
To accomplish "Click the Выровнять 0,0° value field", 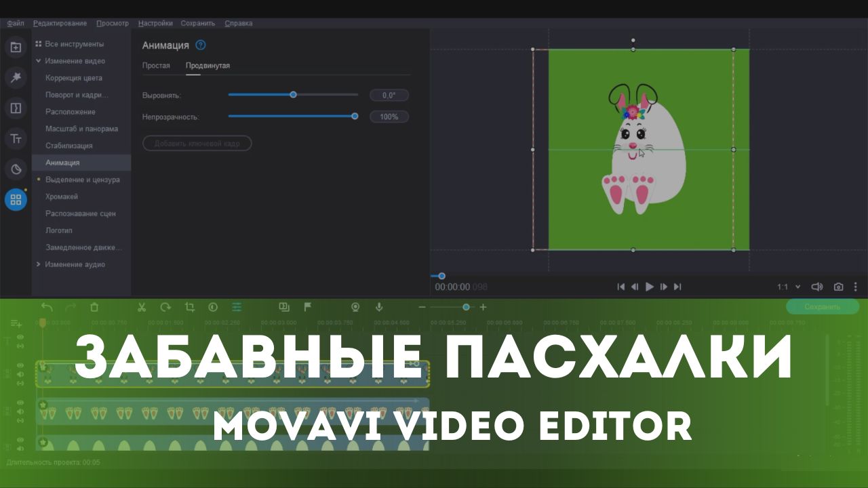I will [x=389, y=96].
